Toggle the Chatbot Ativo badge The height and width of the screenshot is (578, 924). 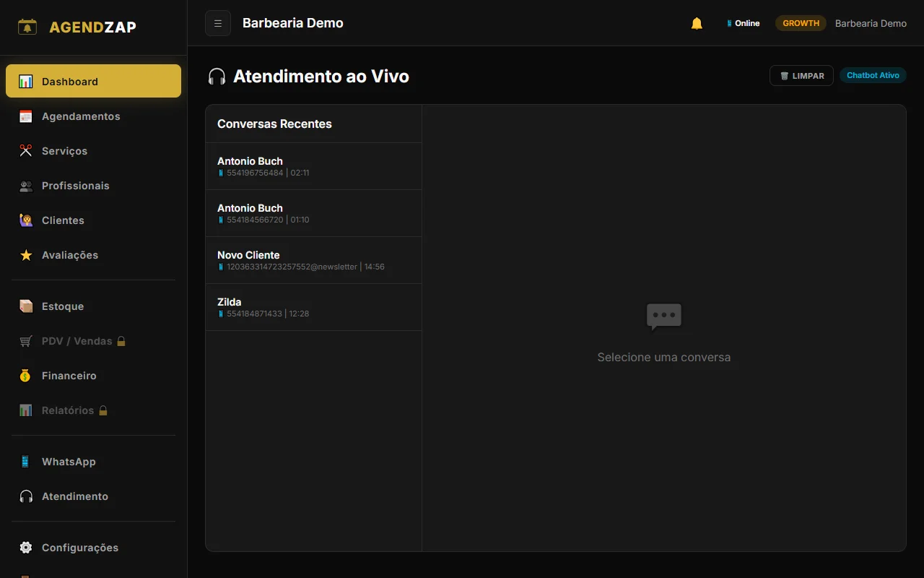click(873, 76)
